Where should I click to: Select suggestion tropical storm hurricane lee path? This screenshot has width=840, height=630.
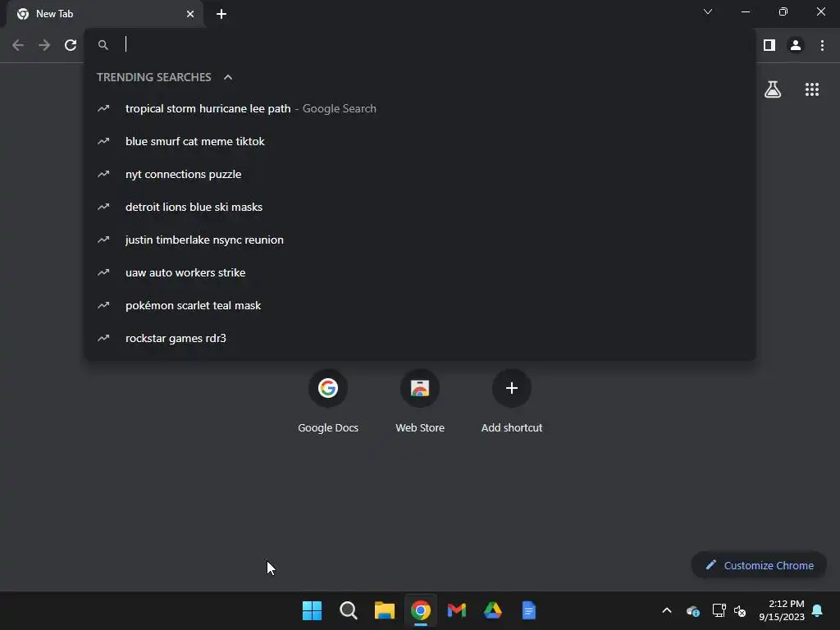(x=420, y=109)
